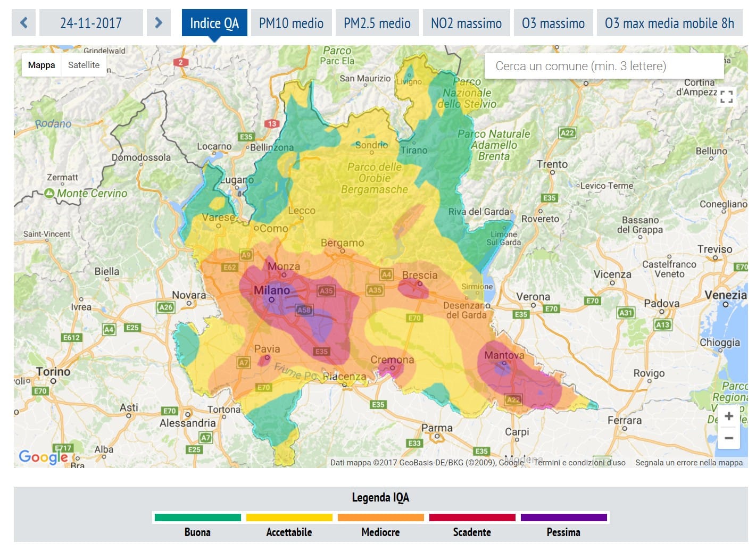Open the PM2.5 medio tab

[377, 23]
